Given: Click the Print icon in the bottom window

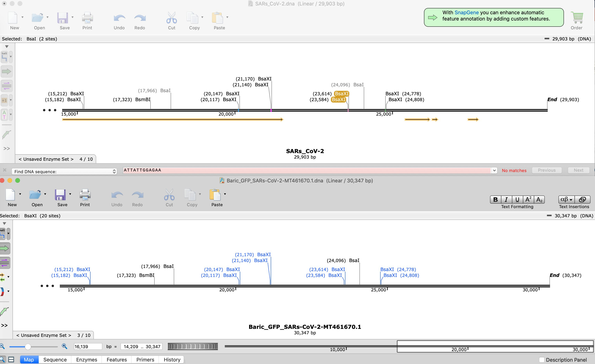Looking at the screenshot, I should click(x=85, y=195).
